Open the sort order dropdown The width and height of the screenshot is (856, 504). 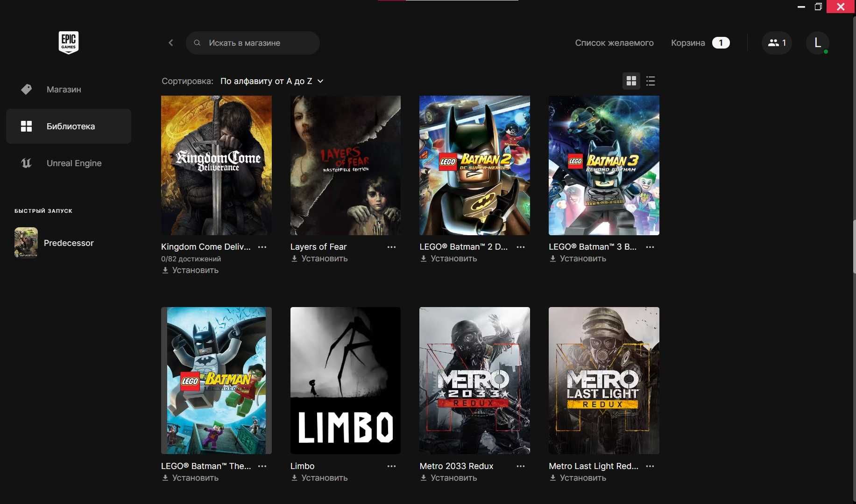pos(272,81)
